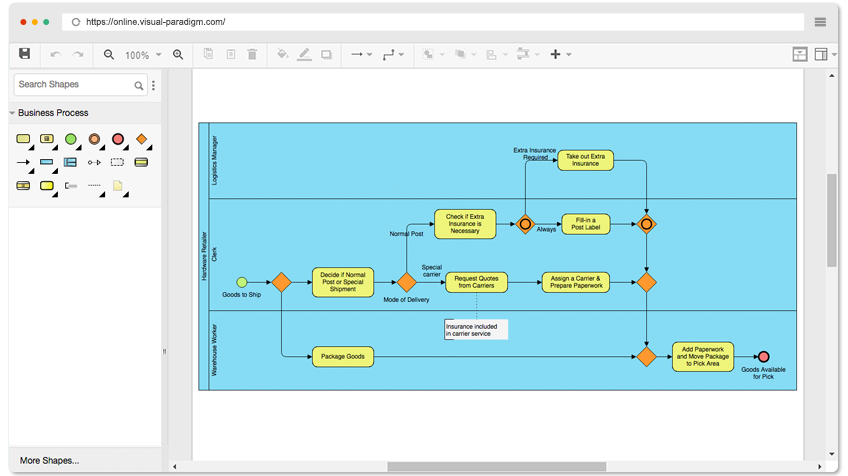The image size is (848, 476).
Task: Toggle the outline panel icon
Action: [x=800, y=54]
